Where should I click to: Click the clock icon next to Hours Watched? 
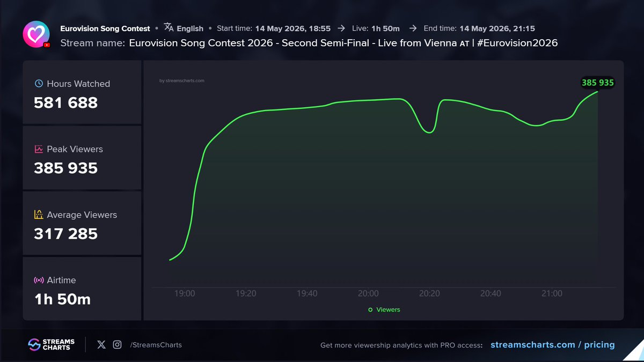(39, 84)
